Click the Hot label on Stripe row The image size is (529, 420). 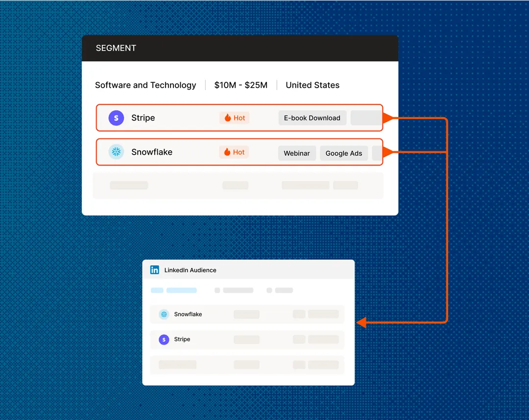click(239, 118)
